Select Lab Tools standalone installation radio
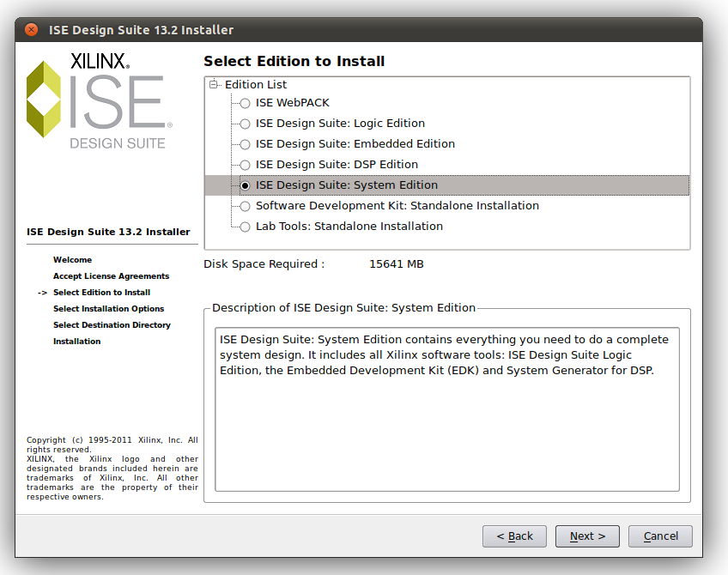Screen dimensions: 728x575 click(x=245, y=227)
